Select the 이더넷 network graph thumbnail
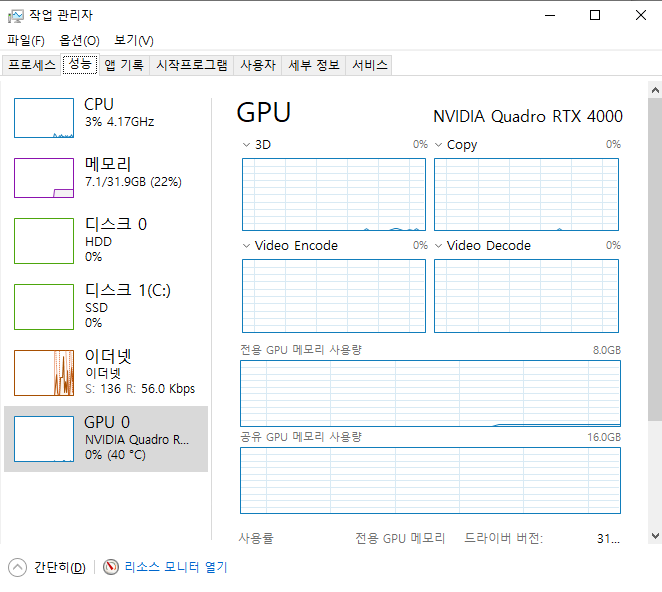The height and width of the screenshot is (592, 662). coord(44,373)
